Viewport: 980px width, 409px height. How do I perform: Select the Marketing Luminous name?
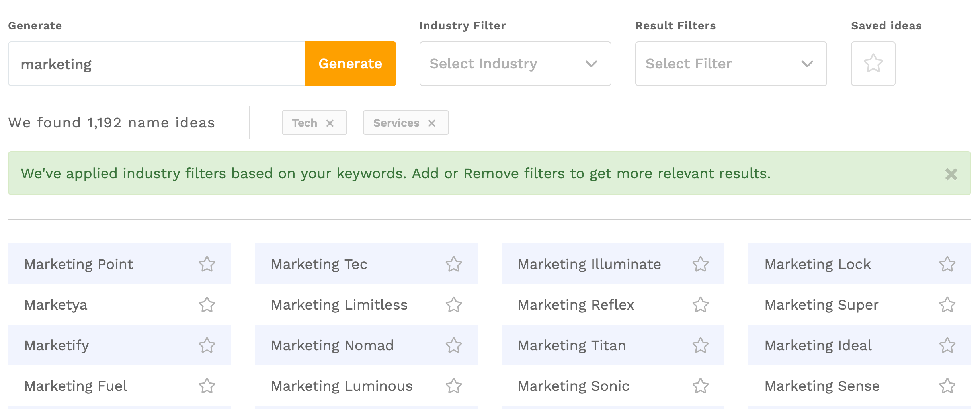342,386
